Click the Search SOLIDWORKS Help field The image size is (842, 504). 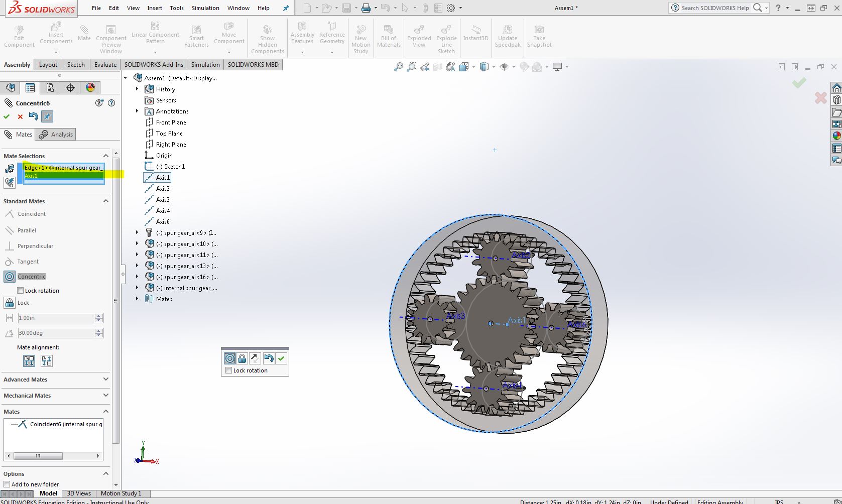pyautogui.click(x=715, y=8)
